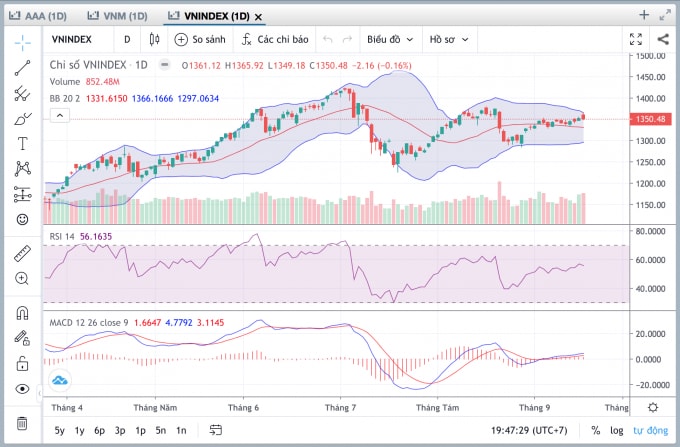Click the MACD 12 26 close 9 label
The height and width of the screenshot is (447, 680).
(89, 323)
